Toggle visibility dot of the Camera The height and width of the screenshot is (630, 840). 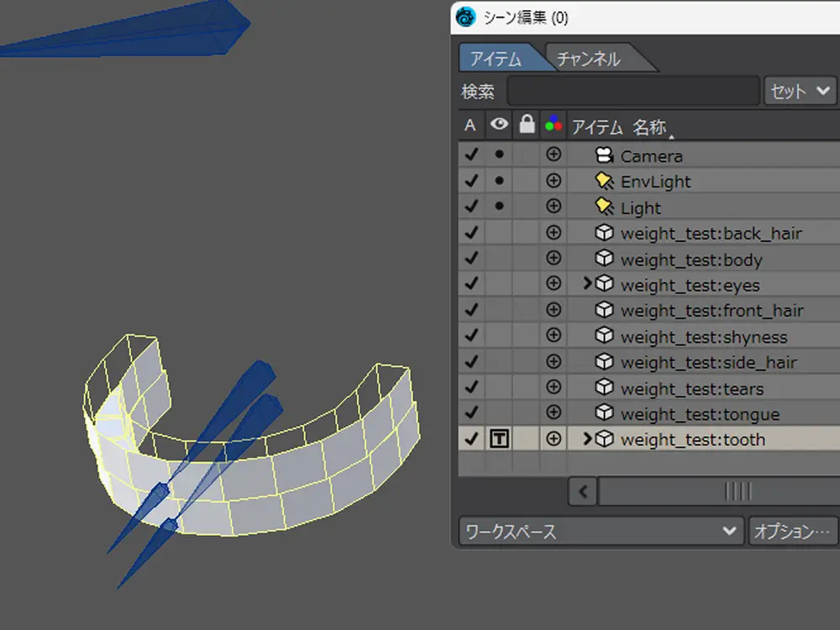[499, 155]
